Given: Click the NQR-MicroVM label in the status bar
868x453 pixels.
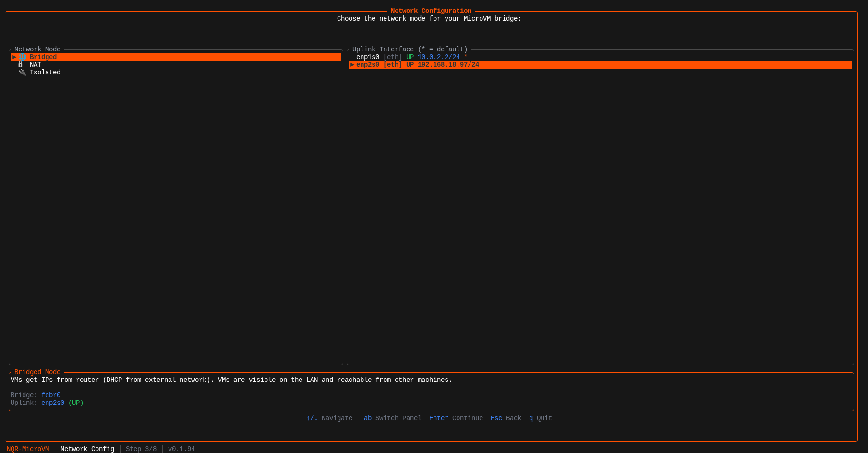Looking at the screenshot, I should point(28,449).
